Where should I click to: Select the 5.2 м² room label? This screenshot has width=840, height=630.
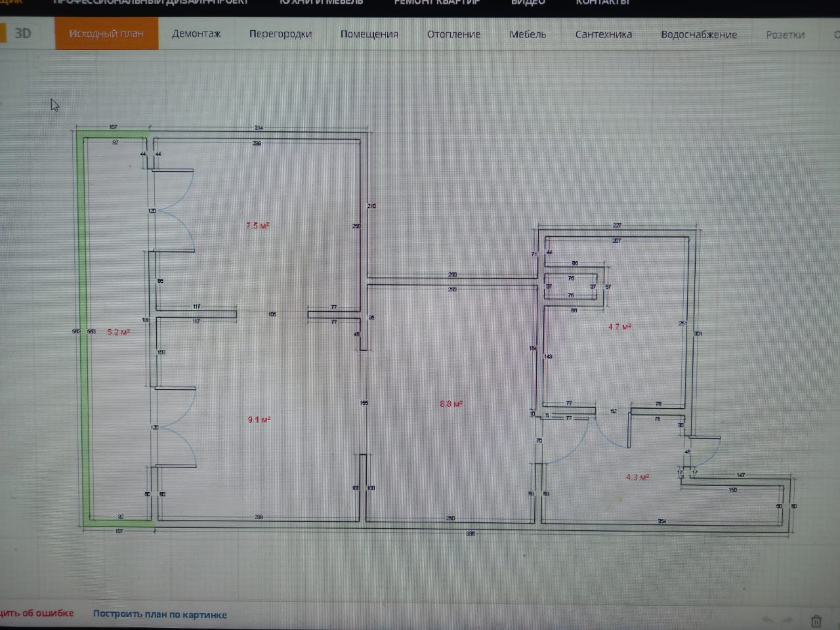[x=118, y=332]
